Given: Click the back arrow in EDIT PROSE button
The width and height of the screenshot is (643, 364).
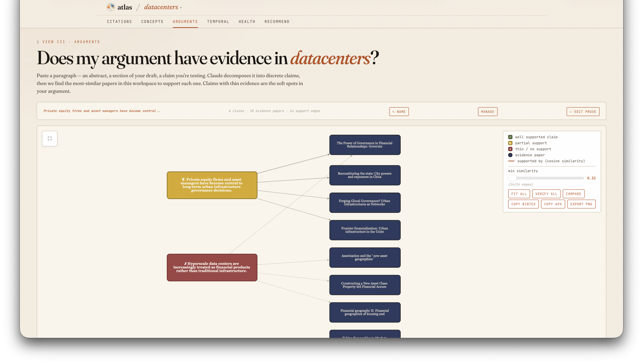Looking at the screenshot, I should [x=571, y=112].
